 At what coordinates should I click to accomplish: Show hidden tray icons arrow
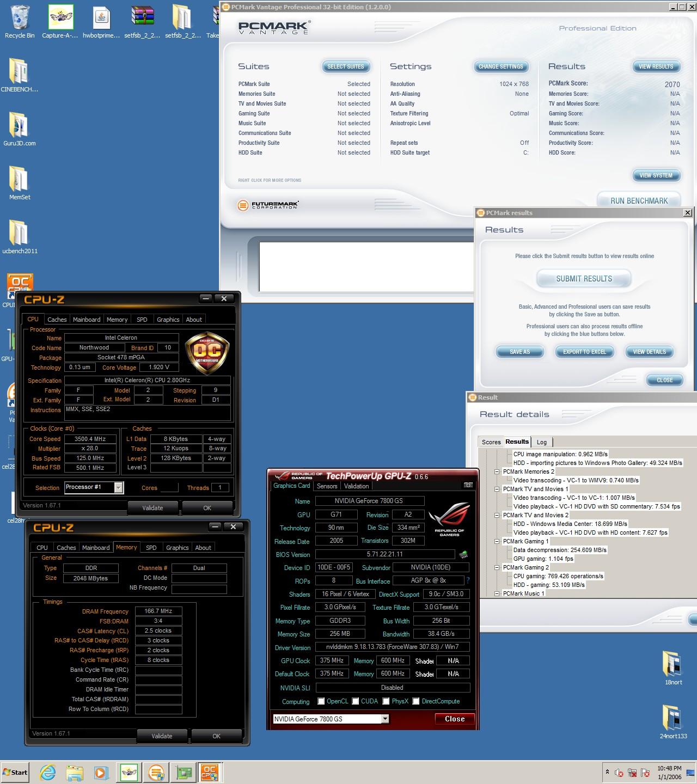point(607,772)
